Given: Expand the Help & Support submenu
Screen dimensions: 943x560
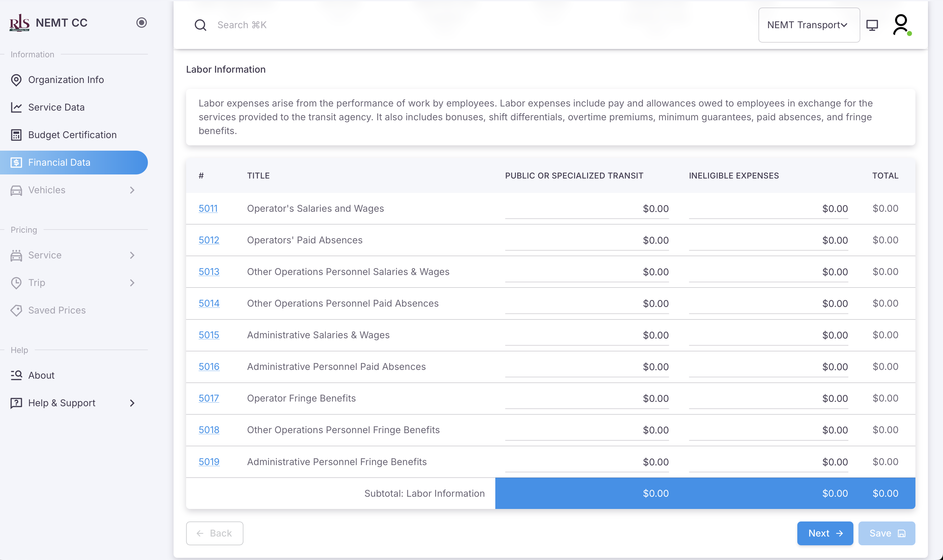Looking at the screenshot, I should click(132, 403).
